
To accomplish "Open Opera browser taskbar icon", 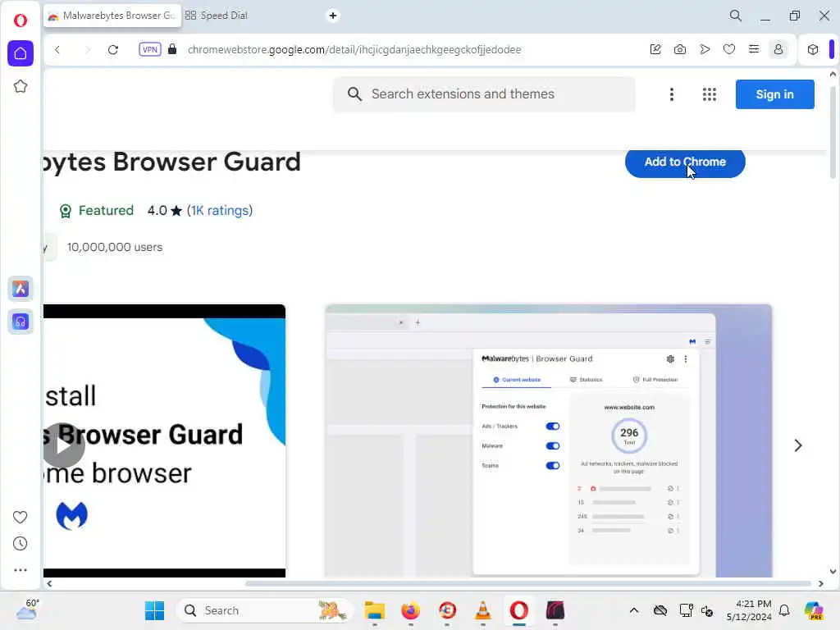I will pyautogui.click(x=518, y=610).
